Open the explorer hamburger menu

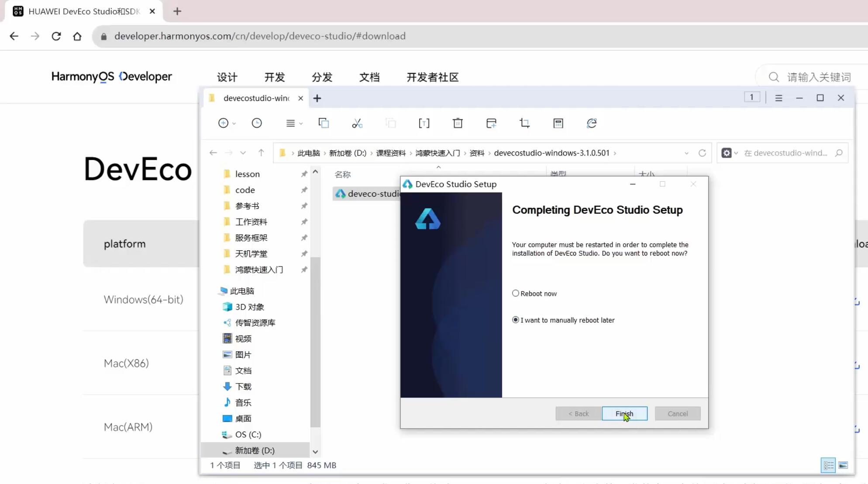point(778,98)
